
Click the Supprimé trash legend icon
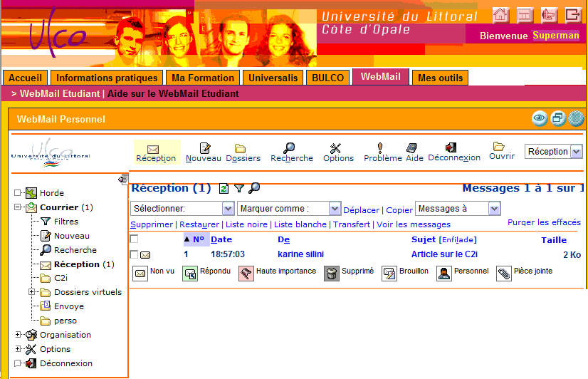coord(332,274)
